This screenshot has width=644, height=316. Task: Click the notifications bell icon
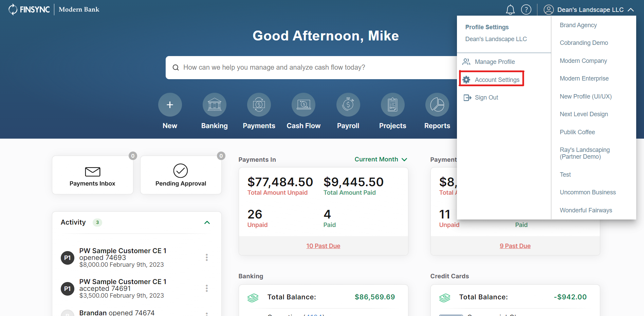click(x=510, y=10)
